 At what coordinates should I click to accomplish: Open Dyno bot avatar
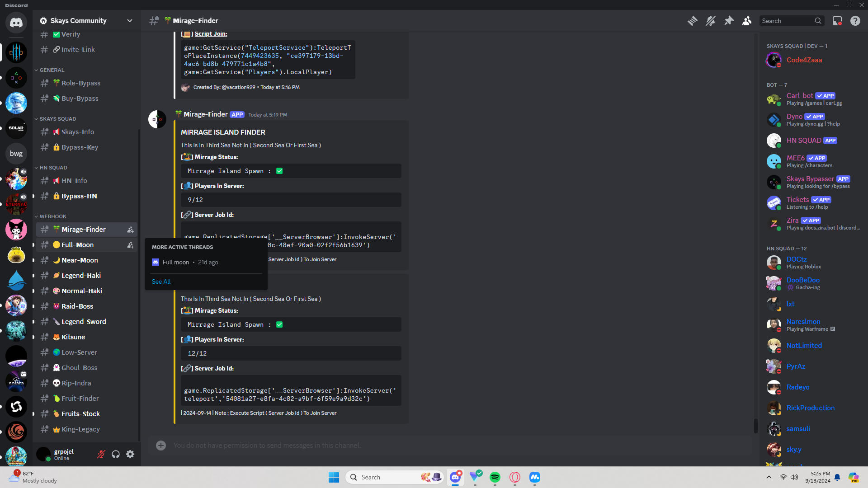point(774,120)
